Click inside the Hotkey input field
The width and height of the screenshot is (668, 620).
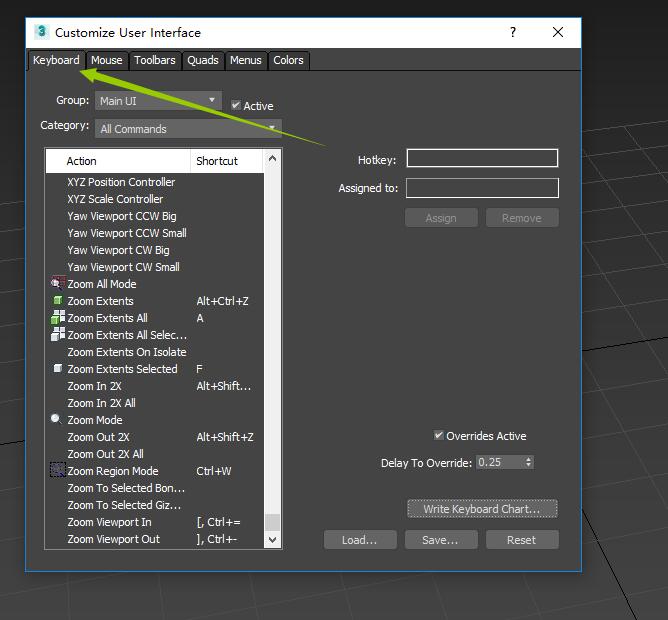pos(482,158)
